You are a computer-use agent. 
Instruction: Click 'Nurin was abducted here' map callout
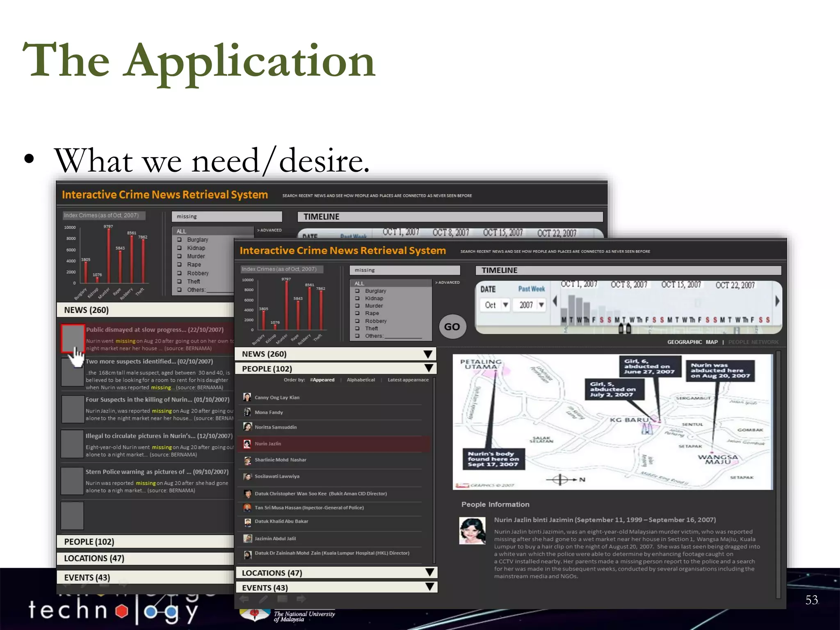[720, 371]
